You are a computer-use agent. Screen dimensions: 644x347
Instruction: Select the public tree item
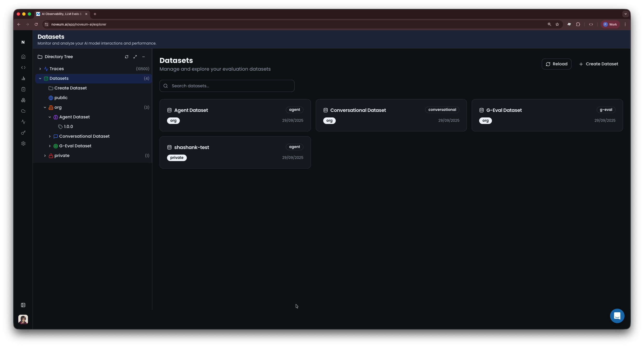tap(61, 98)
